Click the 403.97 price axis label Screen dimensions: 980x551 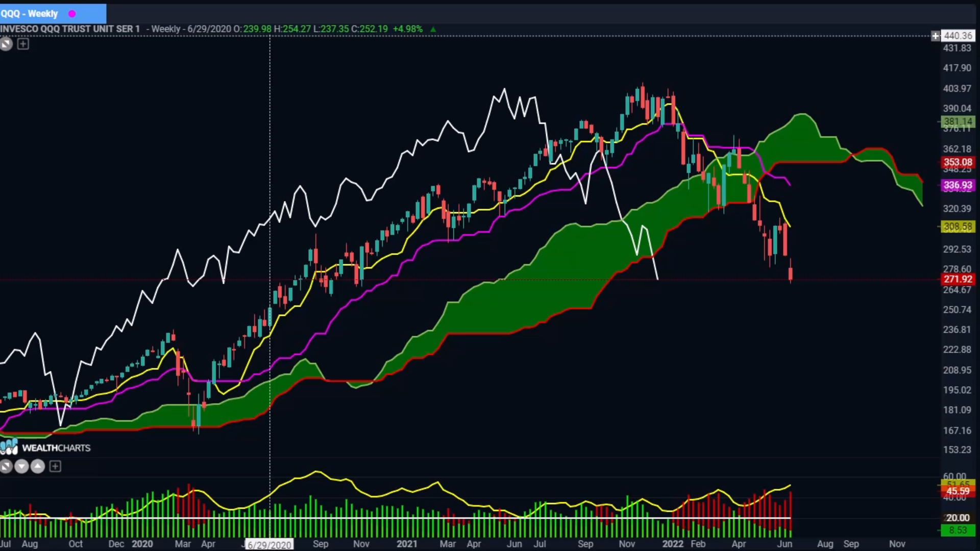click(x=957, y=88)
